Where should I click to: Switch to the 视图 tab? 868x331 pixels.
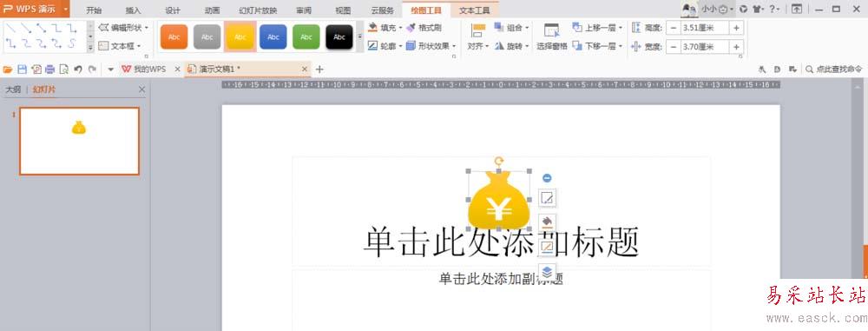click(x=343, y=10)
